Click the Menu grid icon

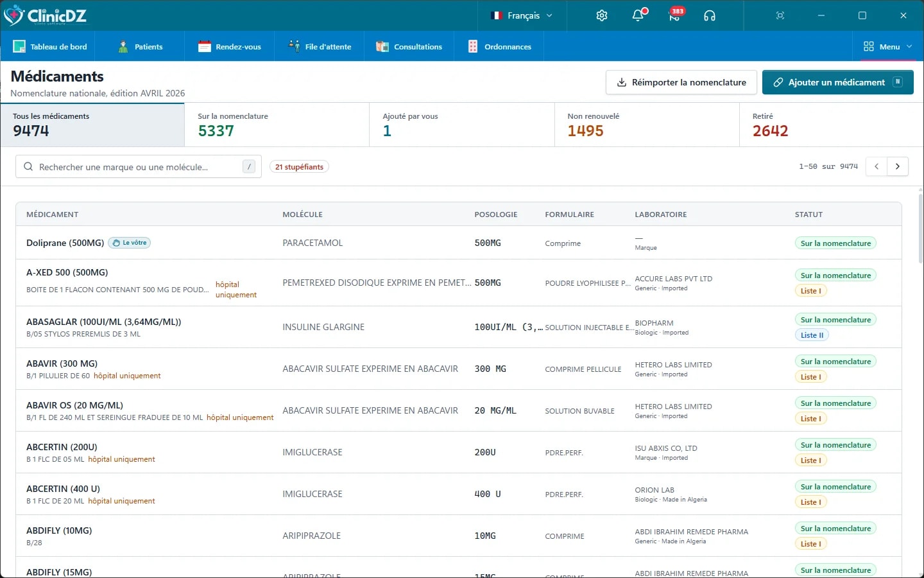[869, 46]
